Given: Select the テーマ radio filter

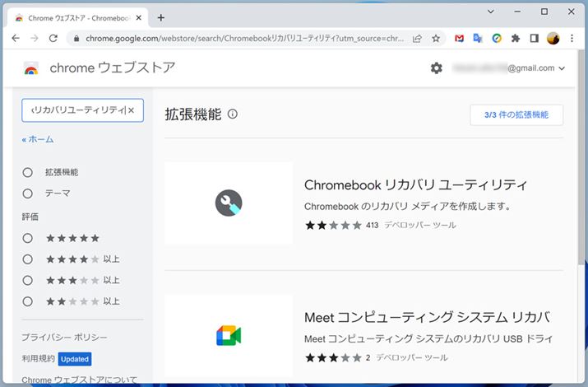Looking at the screenshot, I should [28, 193].
